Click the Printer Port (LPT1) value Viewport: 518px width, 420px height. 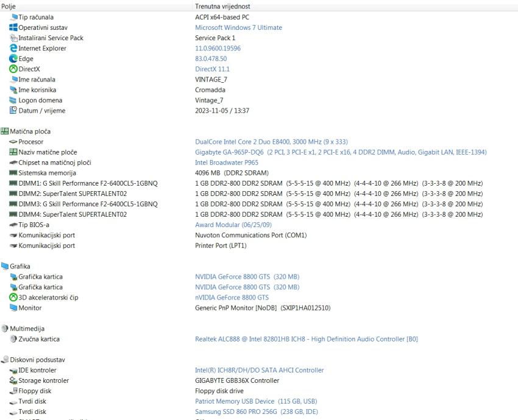click(221, 245)
